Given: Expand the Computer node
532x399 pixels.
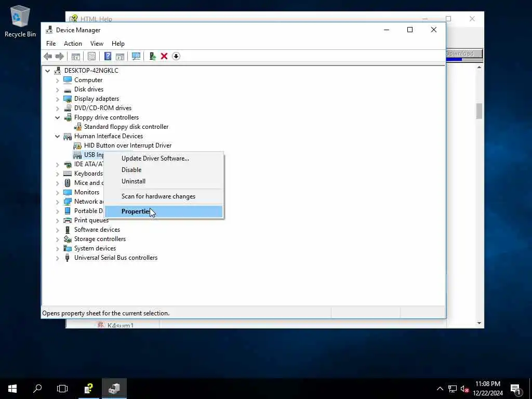Looking at the screenshot, I should click(57, 81).
